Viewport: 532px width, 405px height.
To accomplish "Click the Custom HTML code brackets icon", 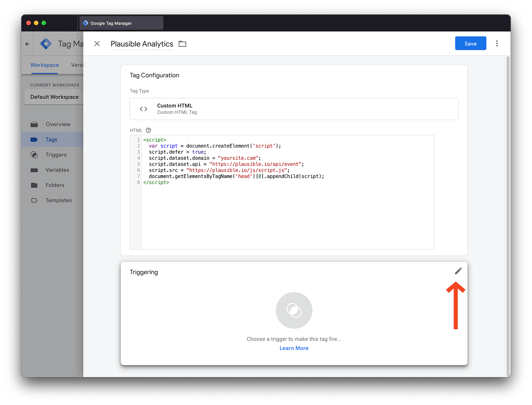I will tap(143, 109).
